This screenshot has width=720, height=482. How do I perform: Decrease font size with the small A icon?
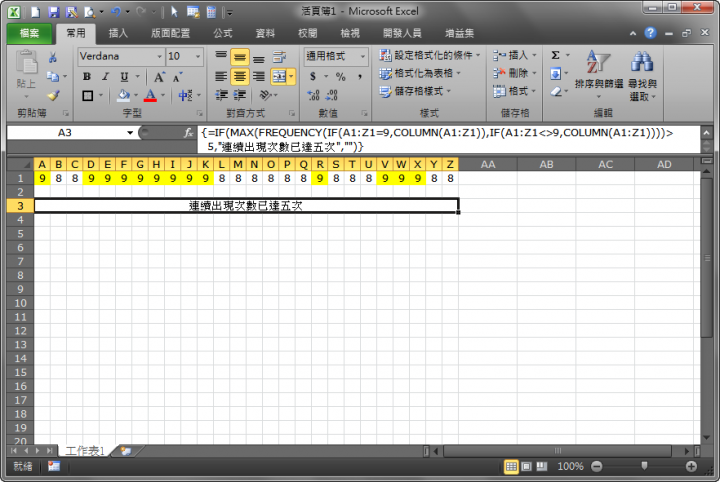coord(177,77)
